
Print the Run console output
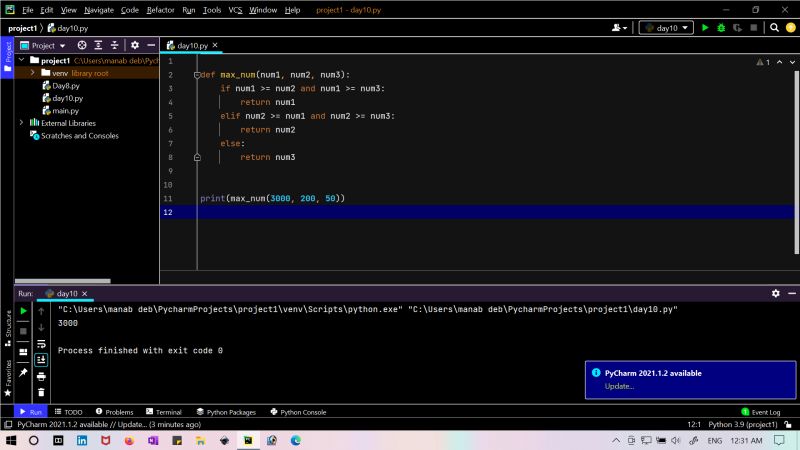pos(41,377)
